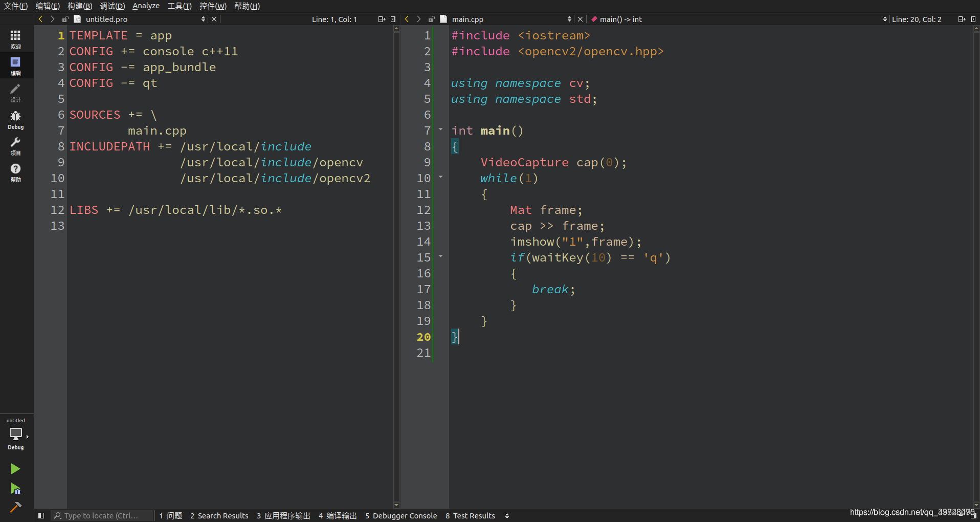Show the 1 问题 output pane
This screenshot has width=980, height=522.
click(x=170, y=516)
